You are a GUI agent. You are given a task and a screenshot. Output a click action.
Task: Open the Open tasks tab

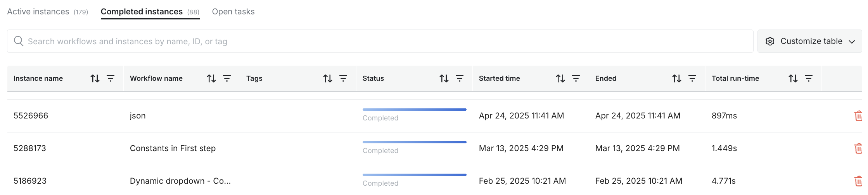click(233, 12)
